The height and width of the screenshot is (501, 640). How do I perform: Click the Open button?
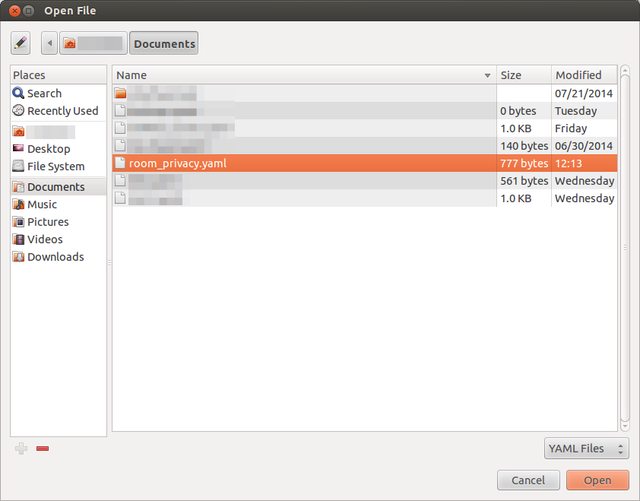[x=598, y=480]
